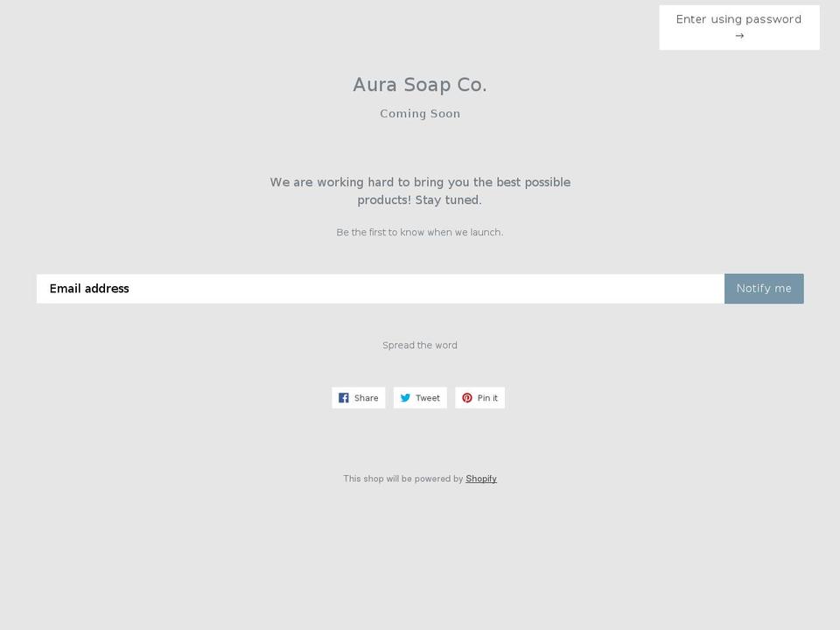Click the Pin it button label text
Viewport: 840px width, 630px height.
coord(487,398)
